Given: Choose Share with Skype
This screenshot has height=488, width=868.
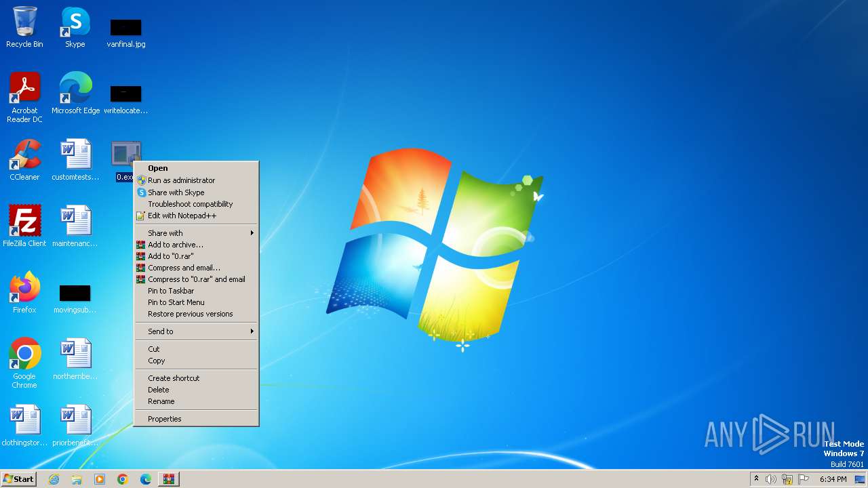Looking at the screenshot, I should (x=197, y=192).
